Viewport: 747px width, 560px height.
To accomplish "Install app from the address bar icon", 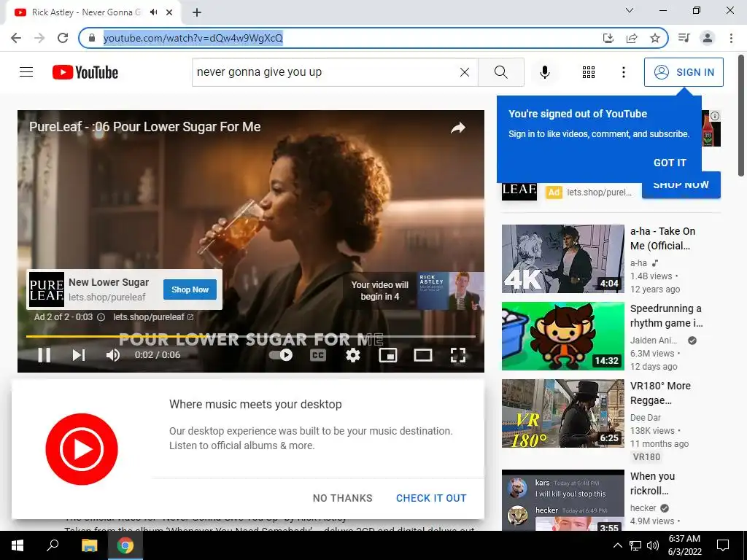I will click(608, 38).
